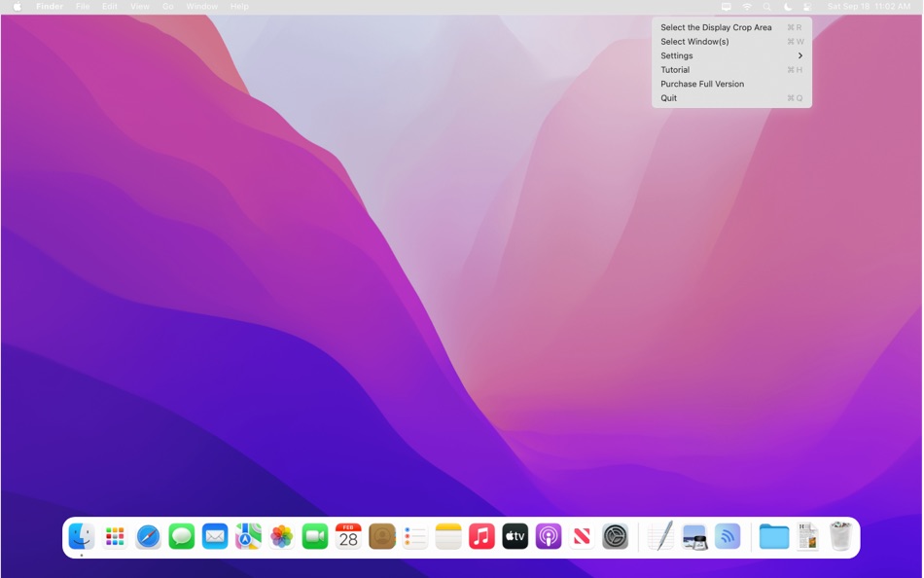924x578 pixels.
Task: Open the Wi-Fi status menu
Action: point(747,7)
